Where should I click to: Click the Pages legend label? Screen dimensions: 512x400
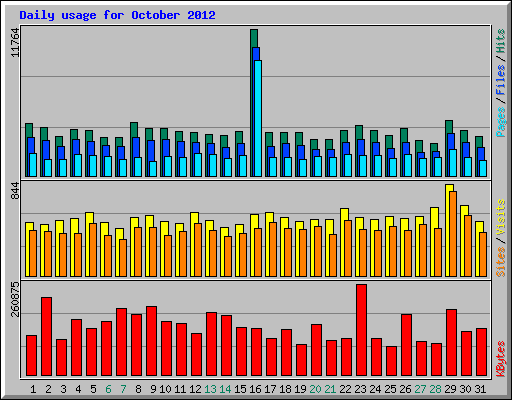point(501,122)
